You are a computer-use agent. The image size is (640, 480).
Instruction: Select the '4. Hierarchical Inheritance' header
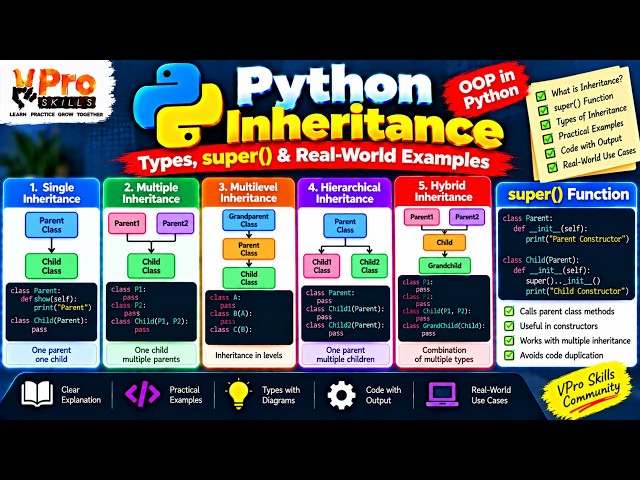(345, 193)
